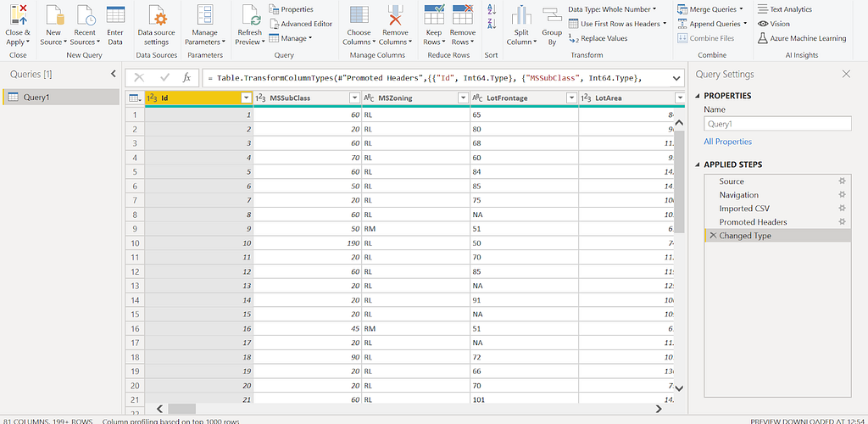Image resolution: width=868 pixels, height=424 pixels.
Task: Select Query1 in the Queries list
Action: pos(61,97)
